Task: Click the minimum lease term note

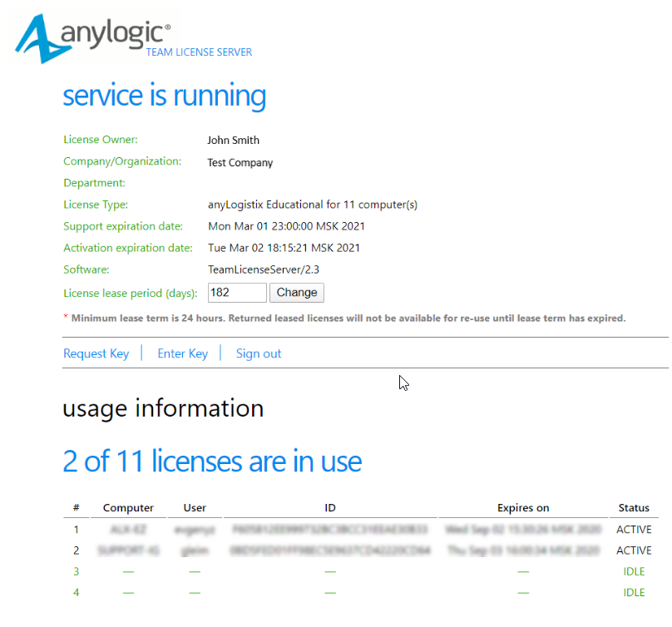Action: tap(344, 318)
